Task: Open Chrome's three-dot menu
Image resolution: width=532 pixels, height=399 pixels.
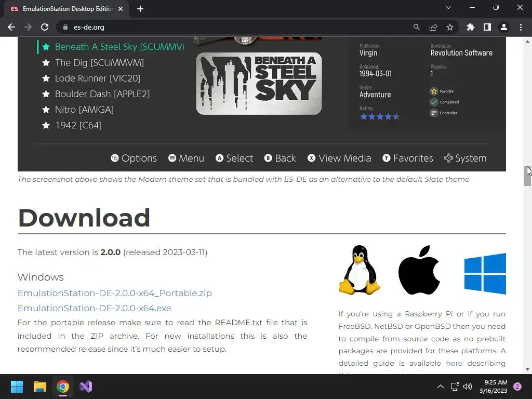Action: click(521, 27)
